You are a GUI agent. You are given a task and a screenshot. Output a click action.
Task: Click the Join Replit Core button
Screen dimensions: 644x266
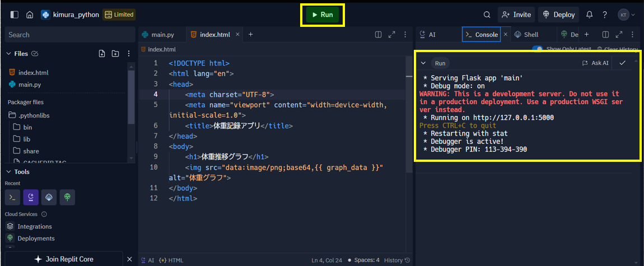coord(64,259)
